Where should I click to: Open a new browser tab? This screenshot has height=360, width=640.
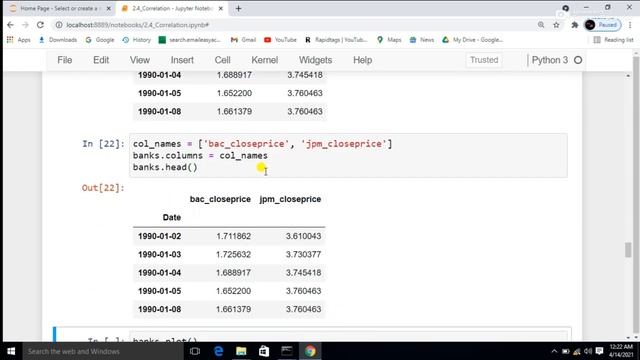(x=238, y=8)
